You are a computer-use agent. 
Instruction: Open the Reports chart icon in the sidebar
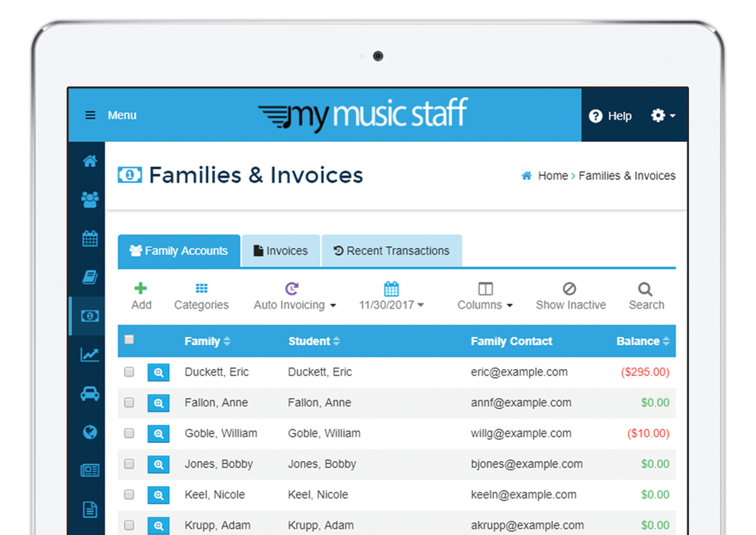click(88, 354)
